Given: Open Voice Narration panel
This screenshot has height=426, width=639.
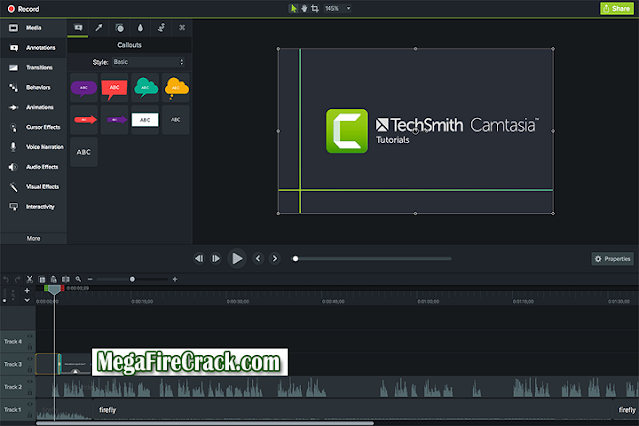Looking at the screenshot, I should pyautogui.click(x=33, y=147).
